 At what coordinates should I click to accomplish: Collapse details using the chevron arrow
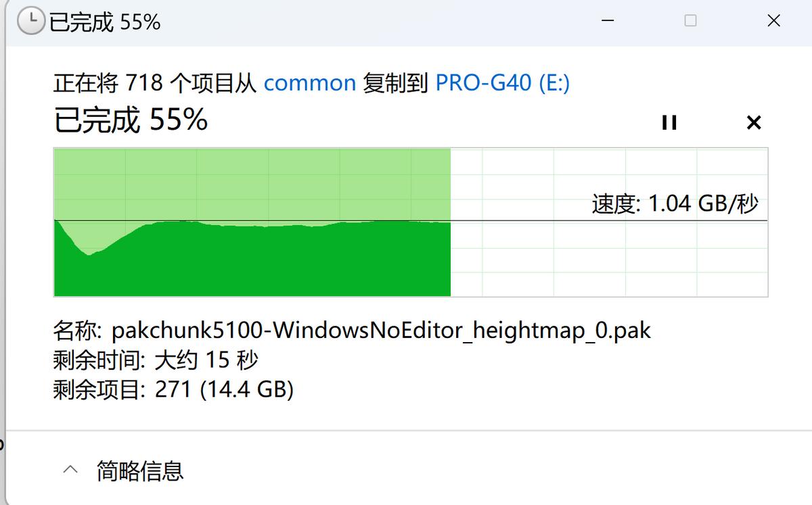70,470
